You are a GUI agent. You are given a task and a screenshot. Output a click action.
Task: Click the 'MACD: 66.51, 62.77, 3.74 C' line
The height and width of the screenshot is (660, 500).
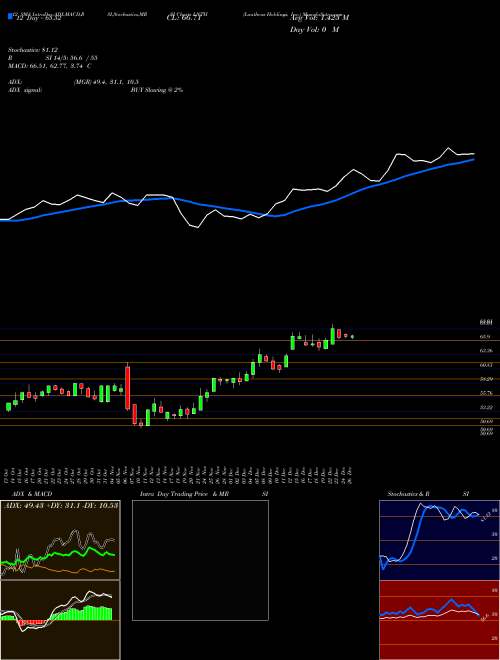click(50, 66)
